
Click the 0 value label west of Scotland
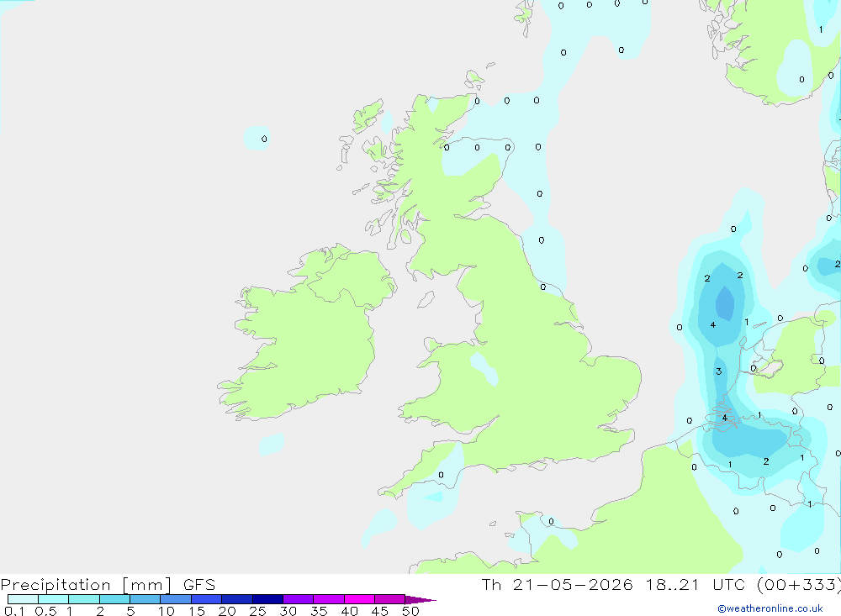click(x=264, y=139)
